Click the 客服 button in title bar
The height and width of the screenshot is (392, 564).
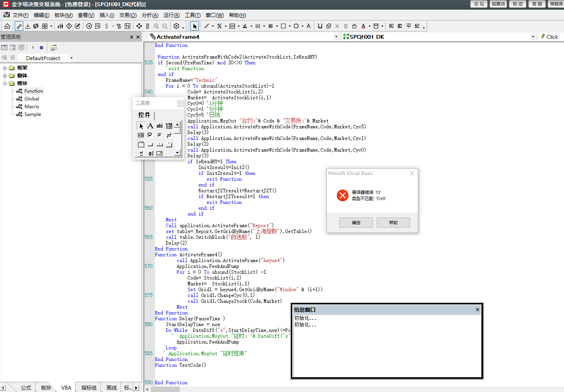[x=537, y=4]
